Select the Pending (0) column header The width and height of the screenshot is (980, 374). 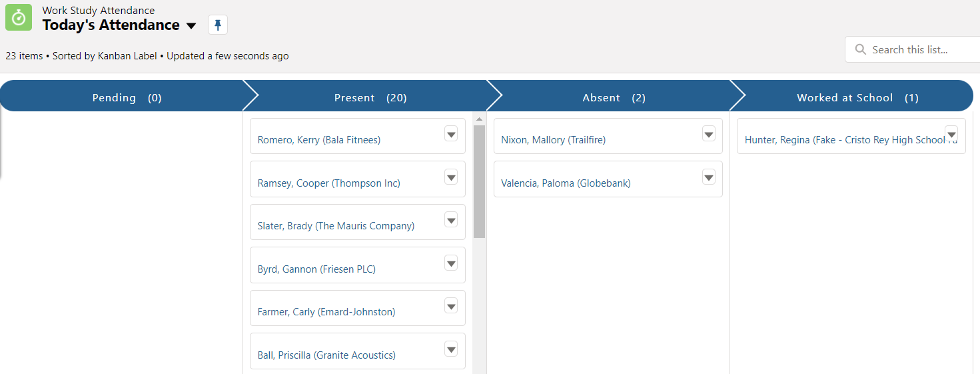coord(127,97)
